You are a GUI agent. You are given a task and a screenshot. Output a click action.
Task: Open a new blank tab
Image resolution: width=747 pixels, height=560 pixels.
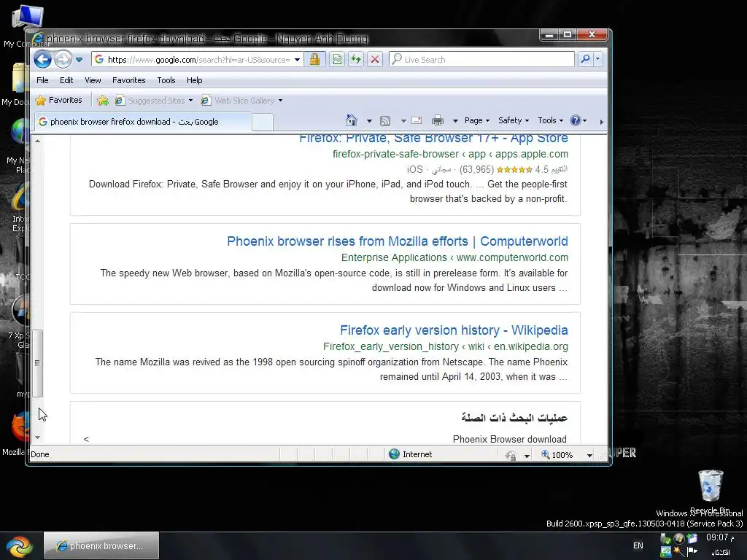tap(263, 122)
